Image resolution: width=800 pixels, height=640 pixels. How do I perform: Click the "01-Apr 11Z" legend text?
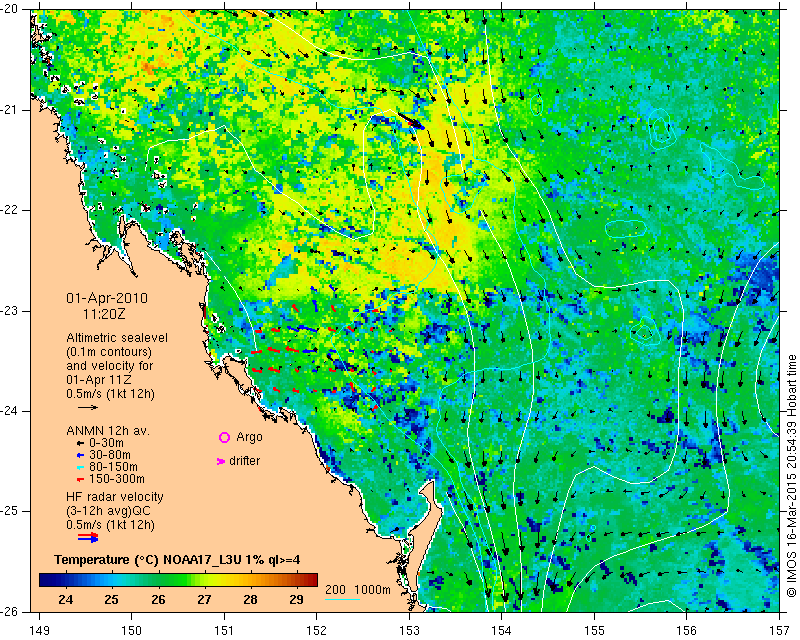click(98, 380)
